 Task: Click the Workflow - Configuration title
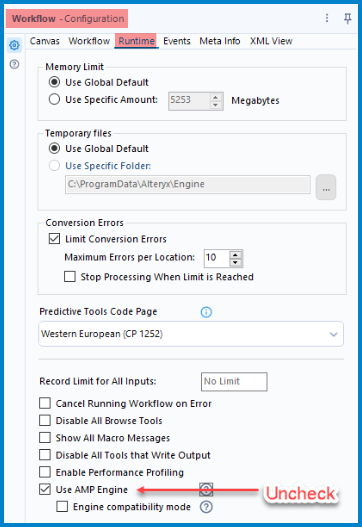(68, 18)
